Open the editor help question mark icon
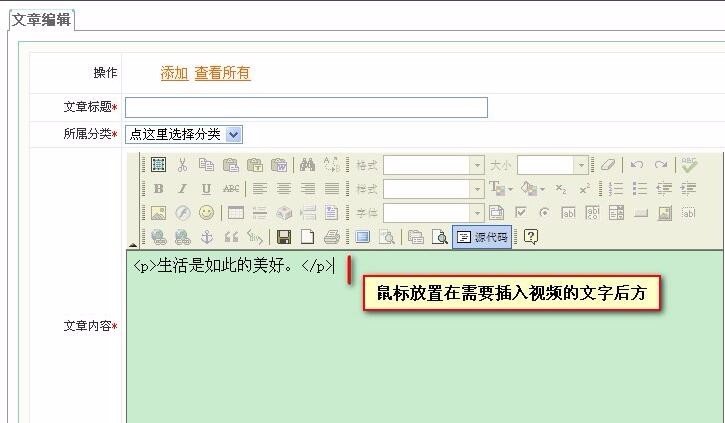725x423 pixels. [531, 237]
